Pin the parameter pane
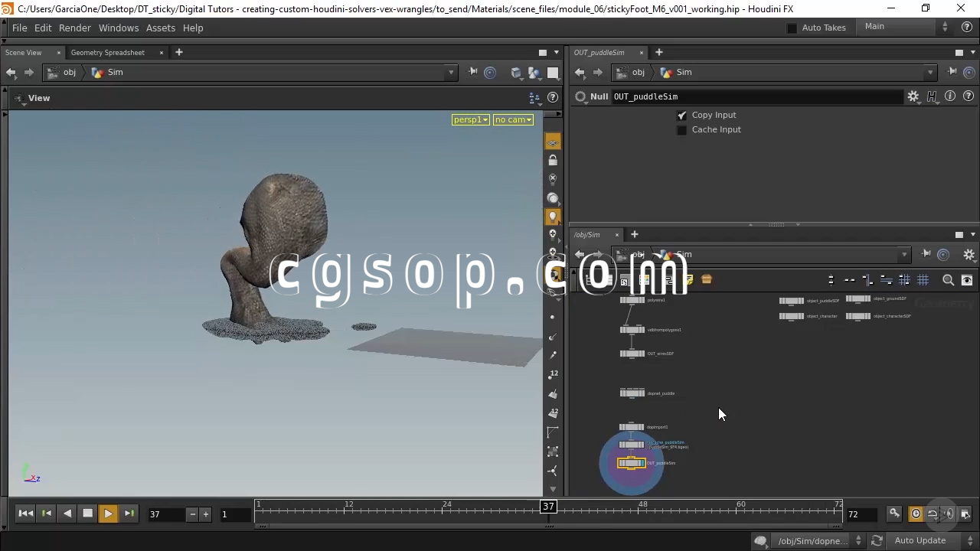This screenshot has height=551, width=980. 952,72
